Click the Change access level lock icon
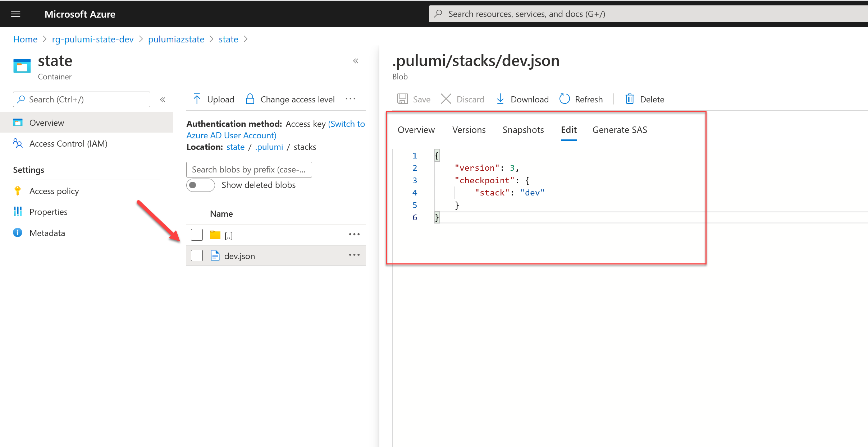The width and height of the screenshot is (868, 447). pos(250,99)
